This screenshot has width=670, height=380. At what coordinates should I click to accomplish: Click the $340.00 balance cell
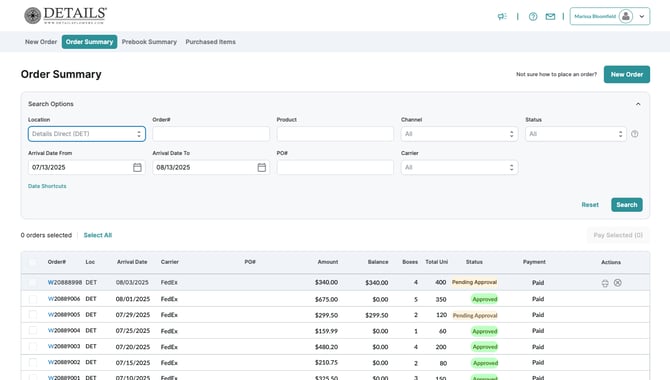[x=376, y=283]
